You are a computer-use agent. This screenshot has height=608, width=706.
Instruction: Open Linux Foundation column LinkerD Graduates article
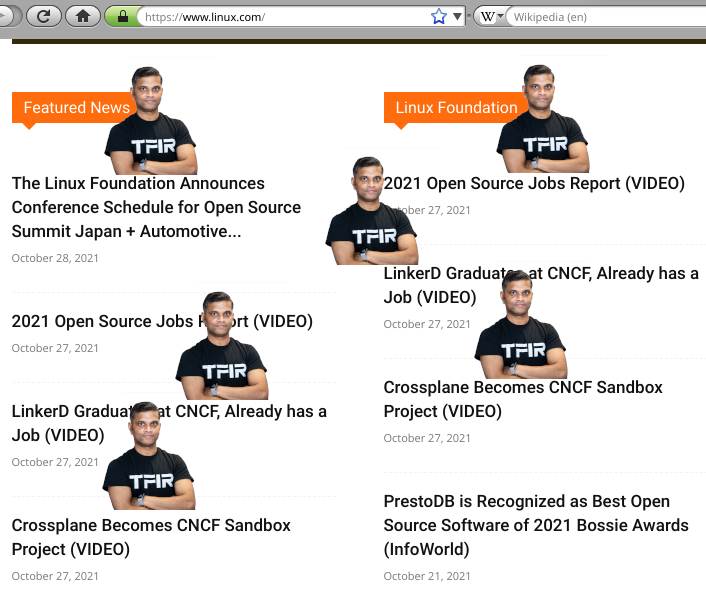point(541,285)
